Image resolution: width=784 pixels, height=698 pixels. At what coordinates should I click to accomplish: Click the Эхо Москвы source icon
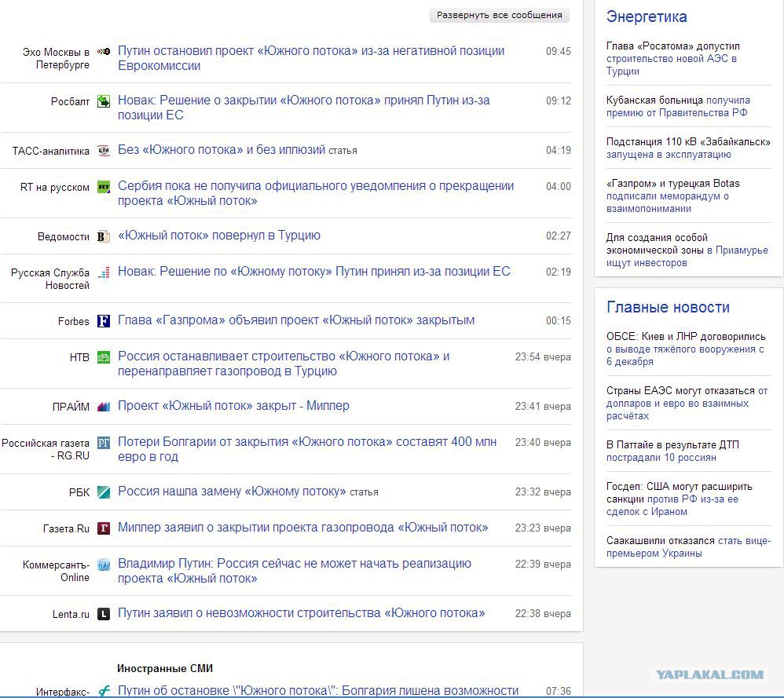(x=104, y=52)
